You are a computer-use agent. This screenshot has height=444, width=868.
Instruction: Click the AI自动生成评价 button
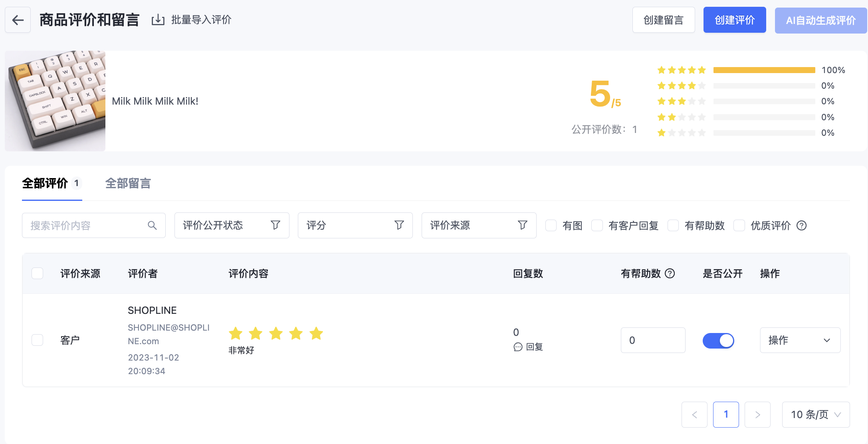click(x=820, y=20)
